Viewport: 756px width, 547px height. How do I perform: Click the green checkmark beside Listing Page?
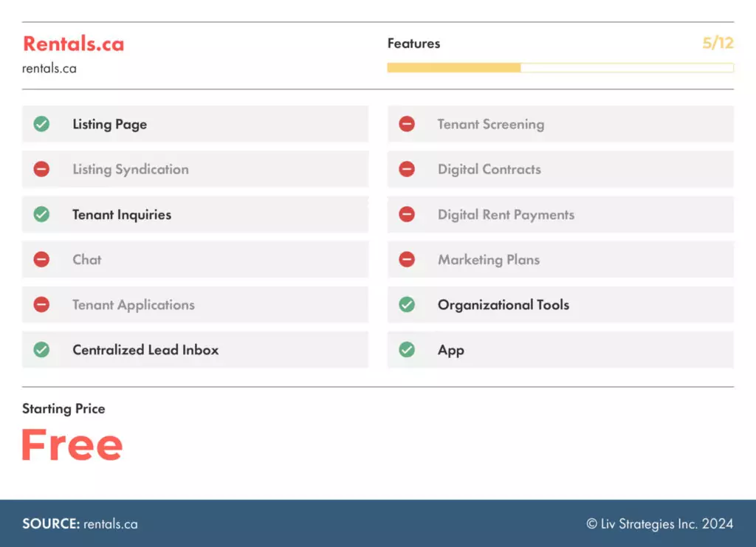(41, 124)
